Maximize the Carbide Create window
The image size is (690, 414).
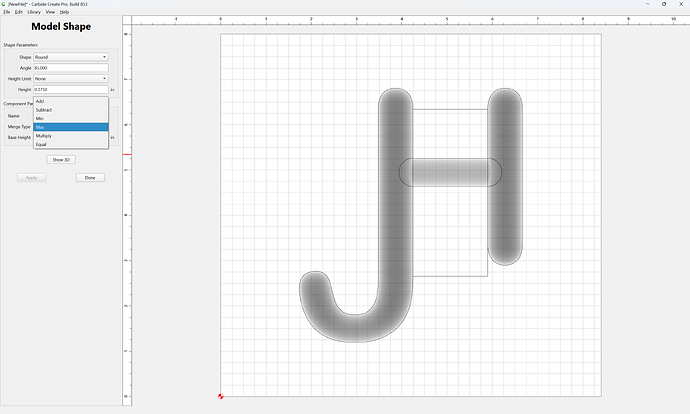tap(664, 4)
